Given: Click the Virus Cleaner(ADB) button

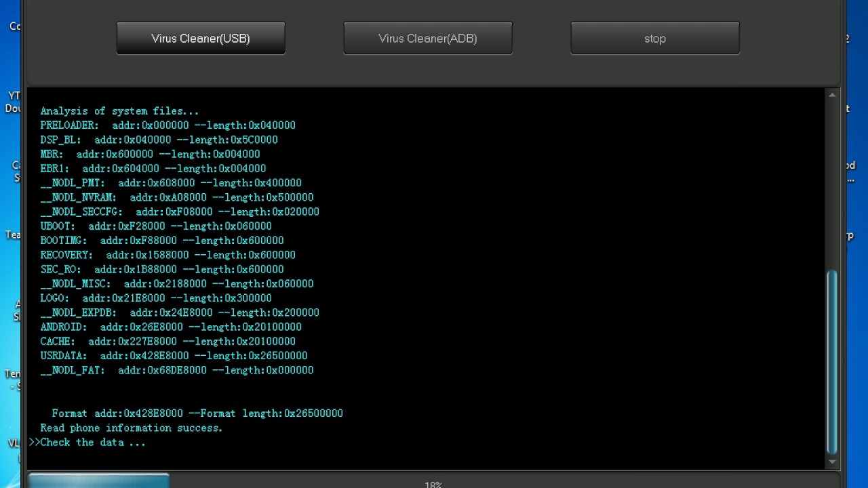Looking at the screenshot, I should tap(428, 38).
